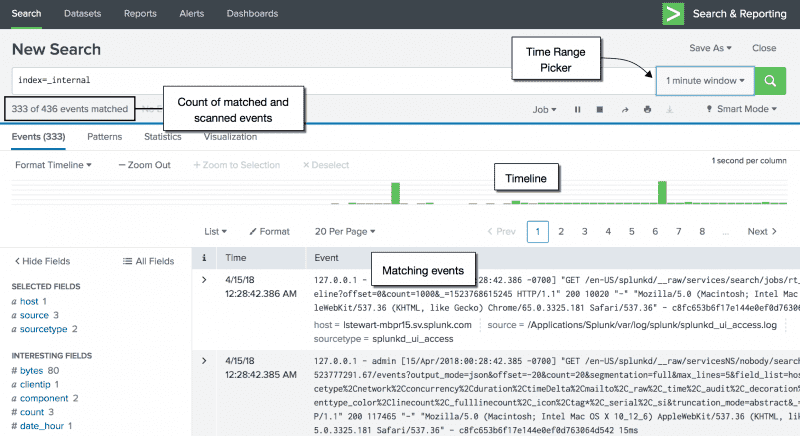This screenshot has height=436, width=800.
Task: Go to results page 3
Action: tap(585, 232)
